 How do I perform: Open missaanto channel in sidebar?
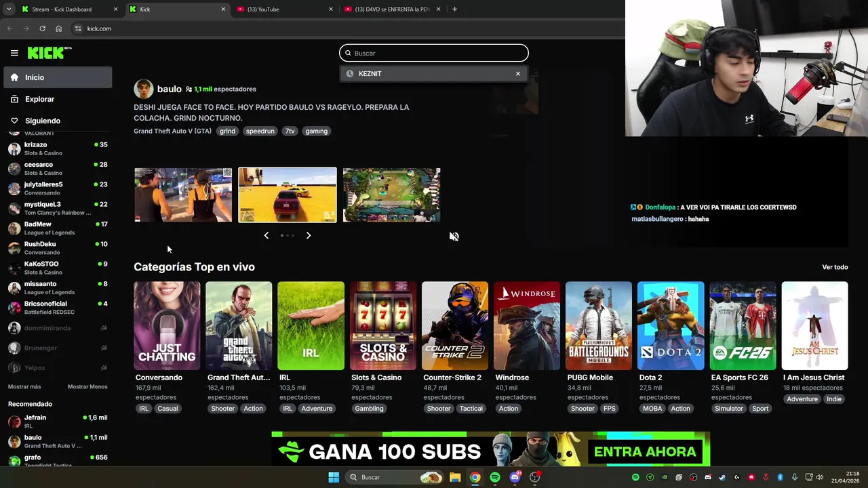[58, 287]
